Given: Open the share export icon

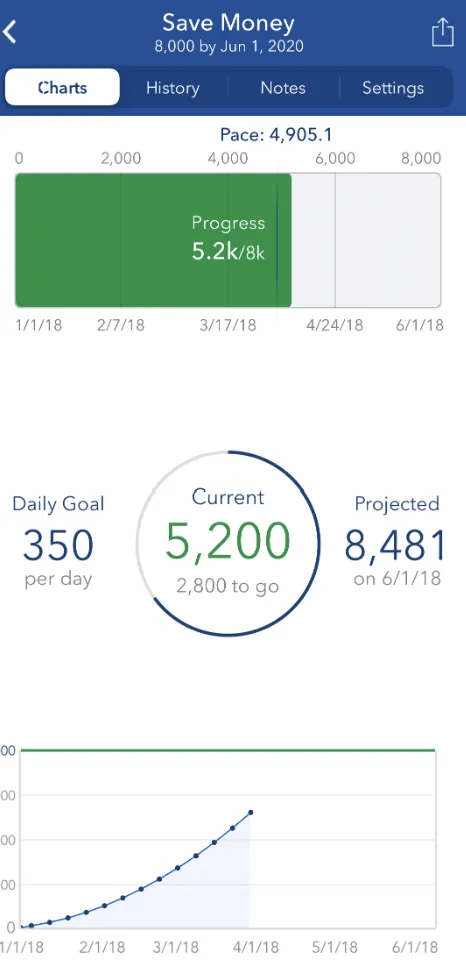Looking at the screenshot, I should [x=442, y=32].
